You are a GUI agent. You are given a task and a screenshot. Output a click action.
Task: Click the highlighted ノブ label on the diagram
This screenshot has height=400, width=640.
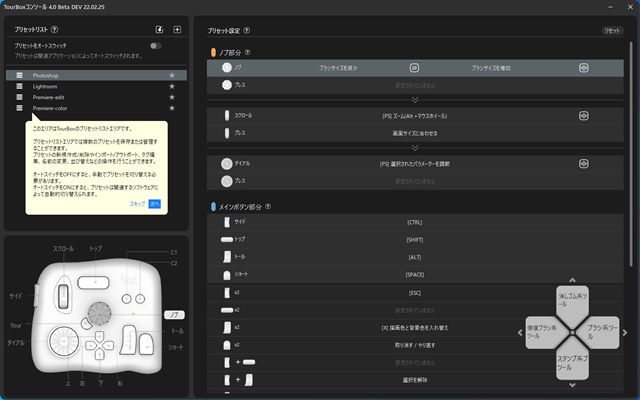[174, 315]
